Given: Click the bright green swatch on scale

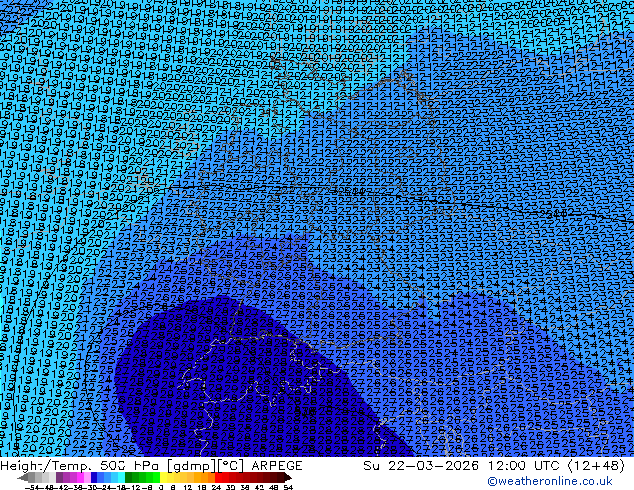Looking at the screenshot, I should (x=156, y=478).
